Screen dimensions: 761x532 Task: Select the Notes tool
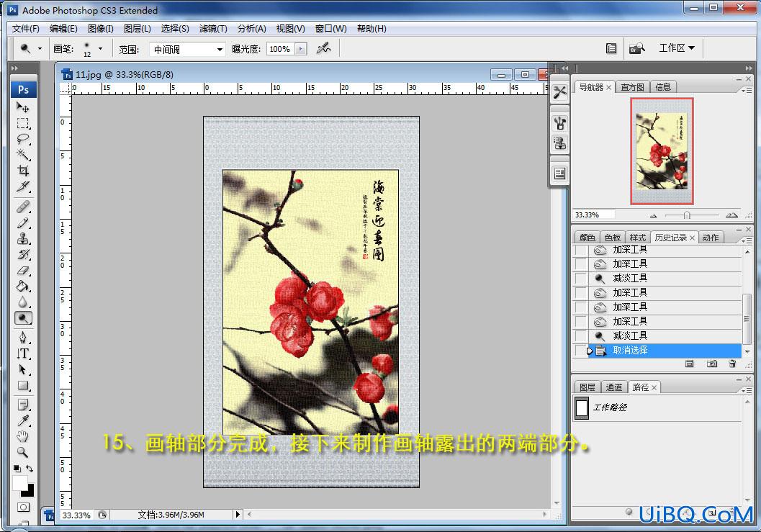tap(23, 405)
